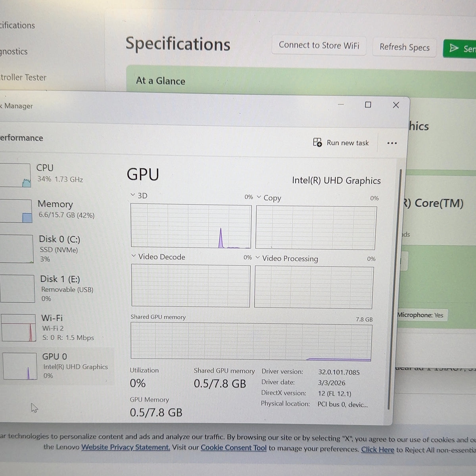
Task: Expand the Video Decode engine dropdown
Action: pos(134,256)
